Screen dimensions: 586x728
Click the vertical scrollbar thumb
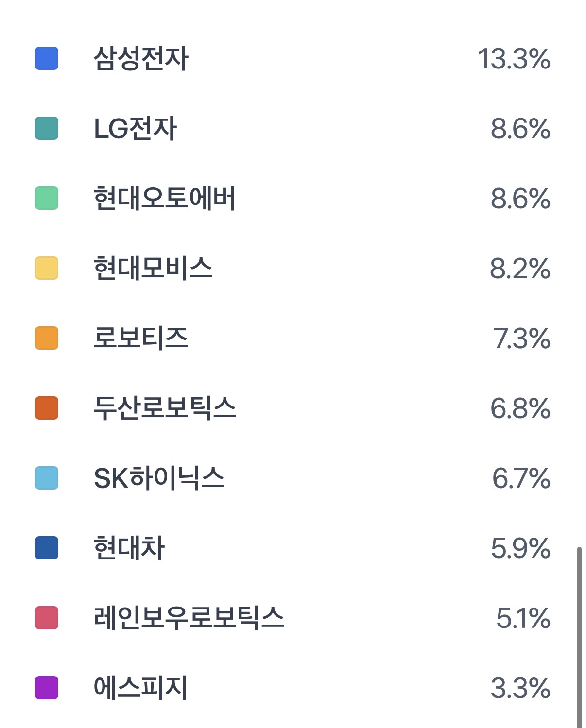(579, 637)
